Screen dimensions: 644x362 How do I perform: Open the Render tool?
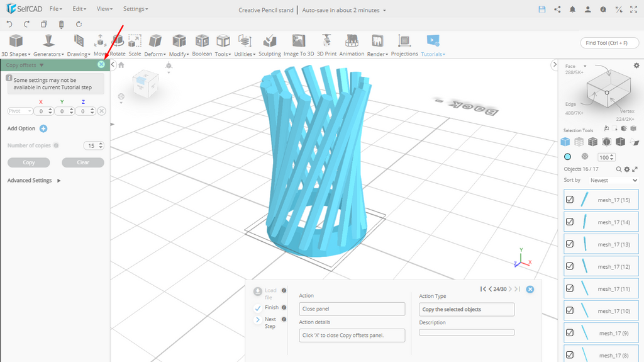click(377, 45)
